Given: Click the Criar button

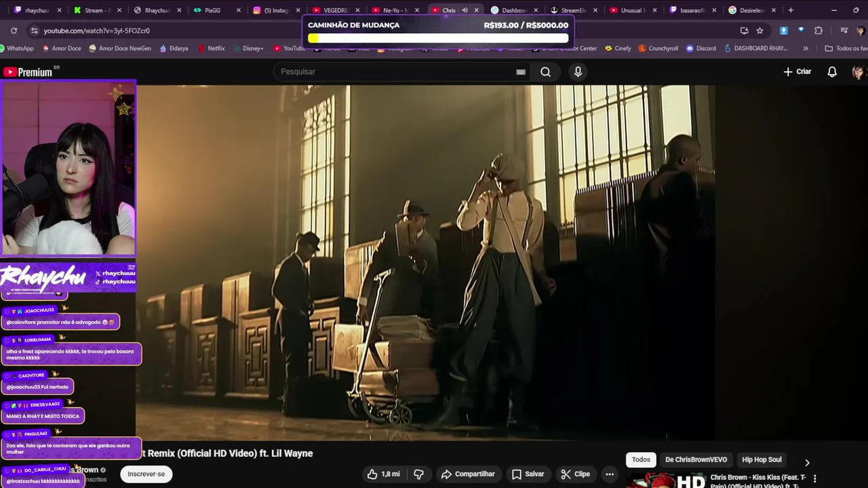Looking at the screenshot, I should tap(797, 72).
